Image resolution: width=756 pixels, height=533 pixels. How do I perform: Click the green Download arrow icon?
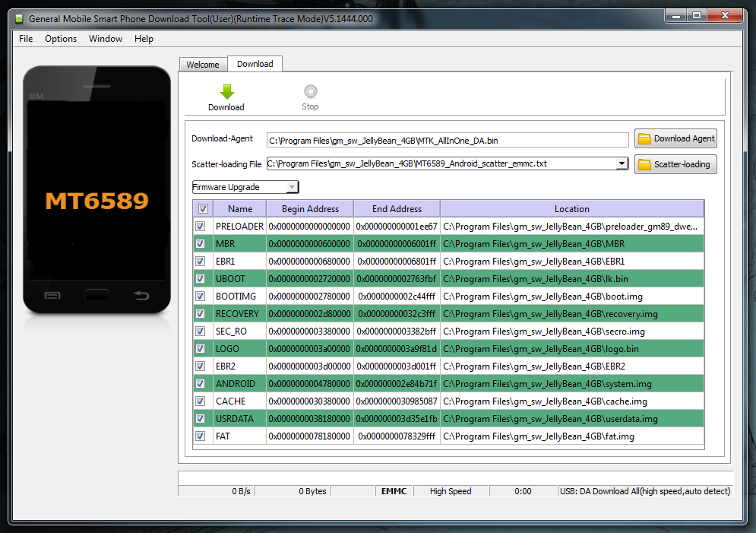pos(226,91)
